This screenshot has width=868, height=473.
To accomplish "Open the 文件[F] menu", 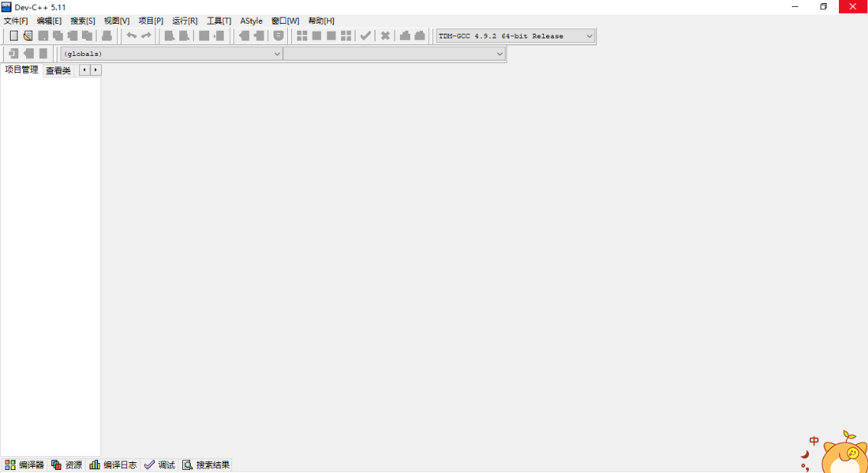I will [x=16, y=21].
